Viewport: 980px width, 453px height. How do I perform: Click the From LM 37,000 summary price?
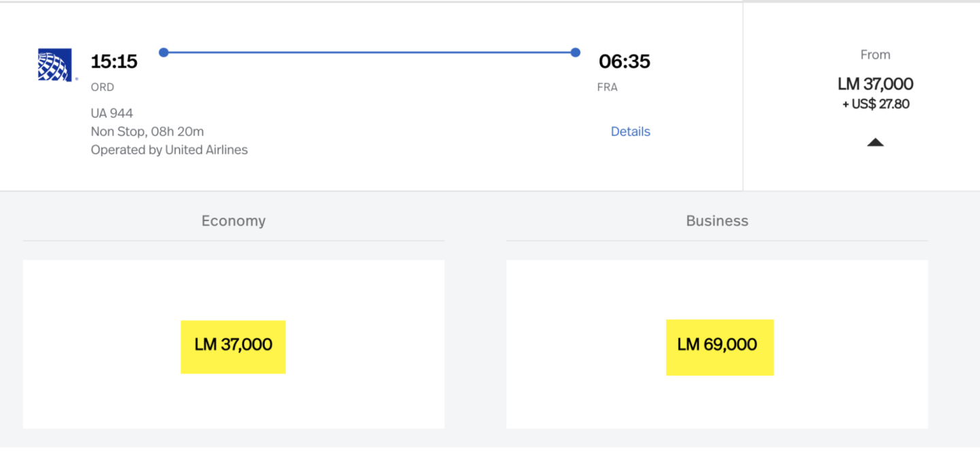(875, 84)
